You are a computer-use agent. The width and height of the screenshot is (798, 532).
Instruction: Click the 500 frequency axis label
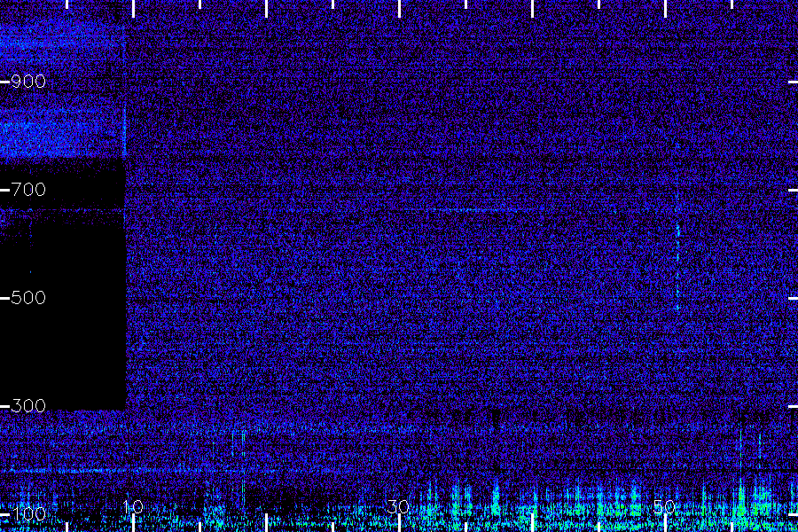click(28, 298)
